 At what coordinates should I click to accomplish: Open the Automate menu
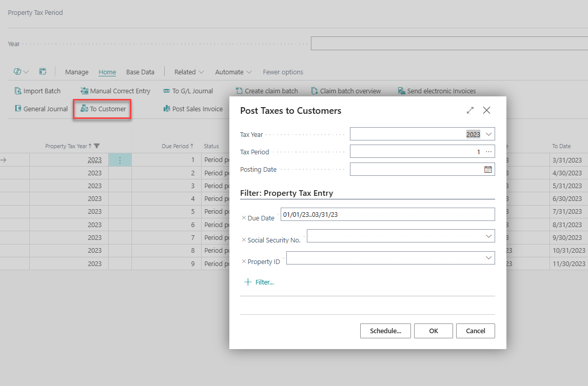(233, 72)
